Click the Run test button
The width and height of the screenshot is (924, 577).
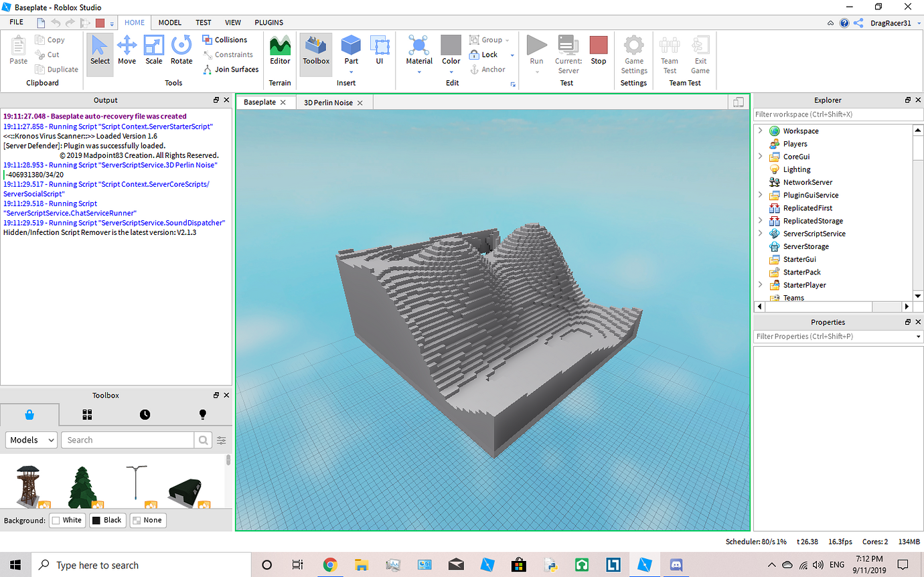point(536,51)
